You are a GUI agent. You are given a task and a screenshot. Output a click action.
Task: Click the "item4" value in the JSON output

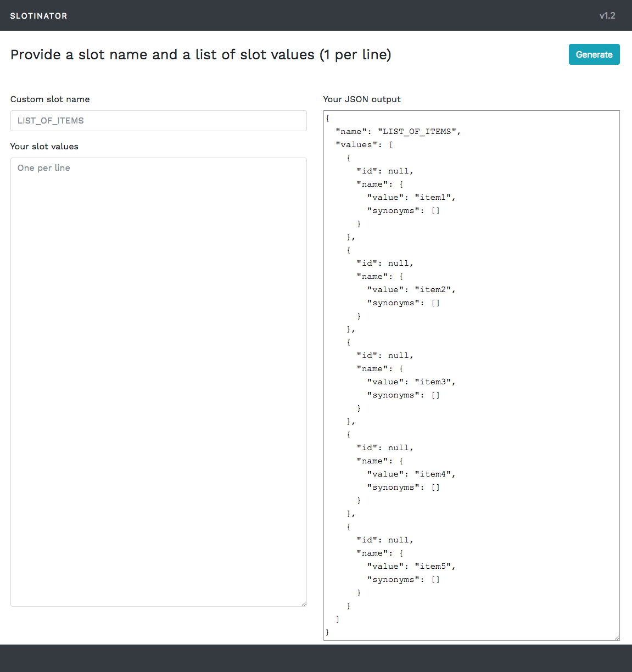tap(434, 474)
